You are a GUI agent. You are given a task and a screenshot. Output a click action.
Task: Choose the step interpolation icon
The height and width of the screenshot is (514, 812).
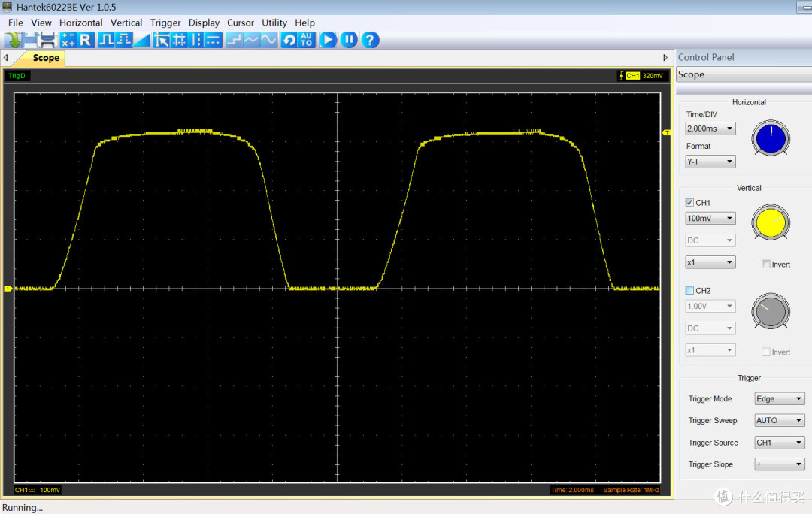pos(234,40)
